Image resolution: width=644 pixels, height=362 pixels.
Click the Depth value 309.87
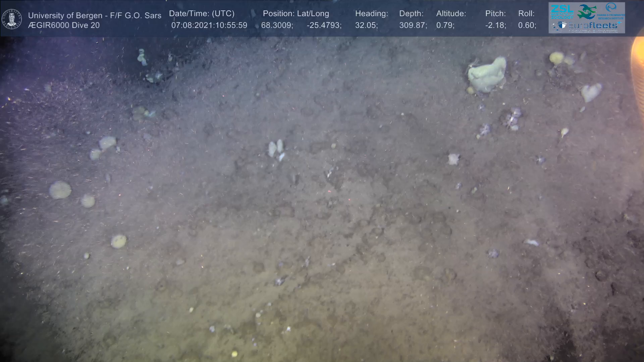(x=413, y=25)
